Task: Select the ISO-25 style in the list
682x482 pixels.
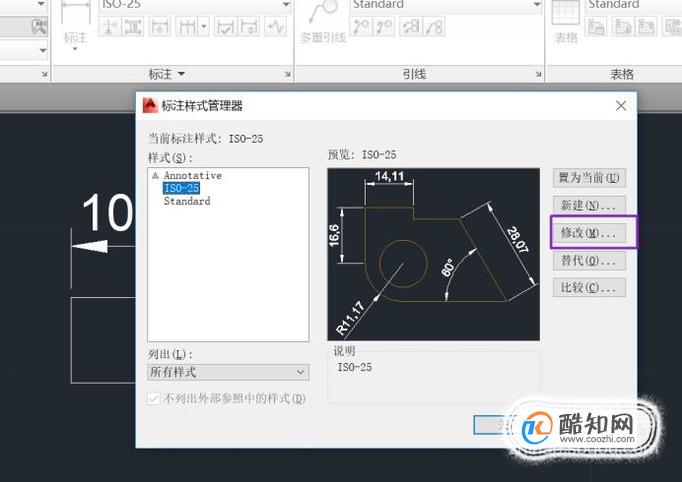Action: coord(181,188)
